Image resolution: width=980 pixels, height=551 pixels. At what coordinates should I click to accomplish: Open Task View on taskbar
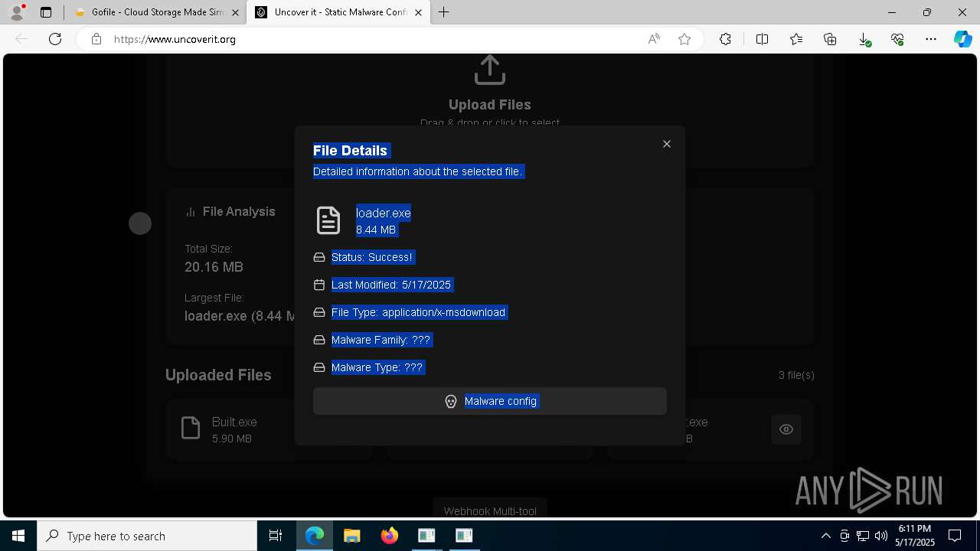tap(276, 536)
